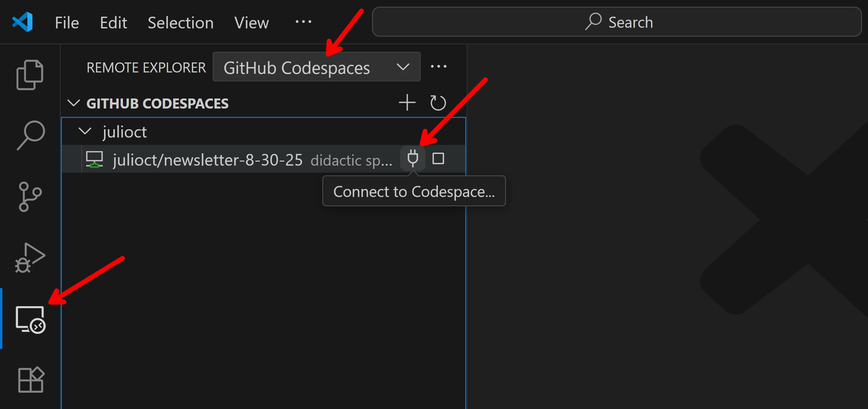The height and width of the screenshot is (409, 868).
Task: Click the VS Code logo icon
Action: (x=23, y=22)
